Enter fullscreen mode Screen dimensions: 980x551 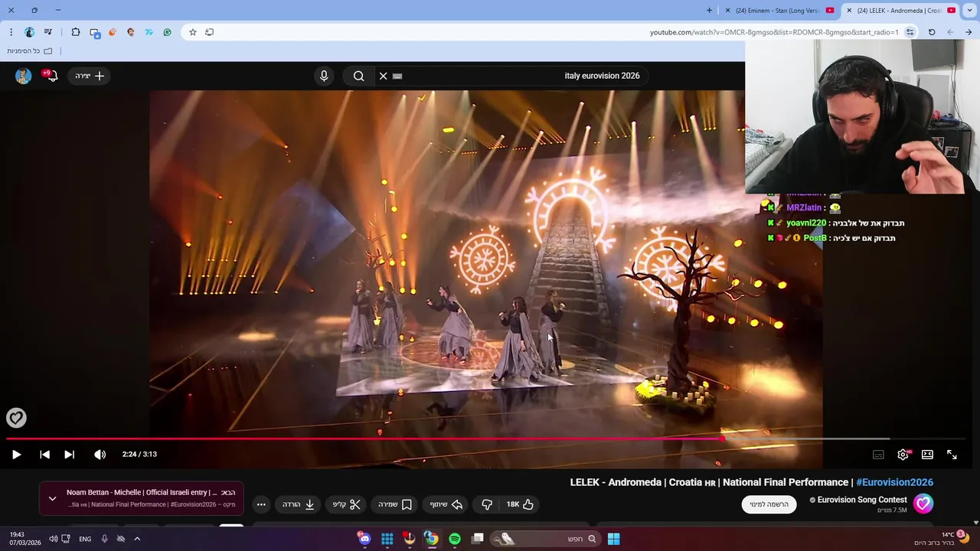coord(952,454)
